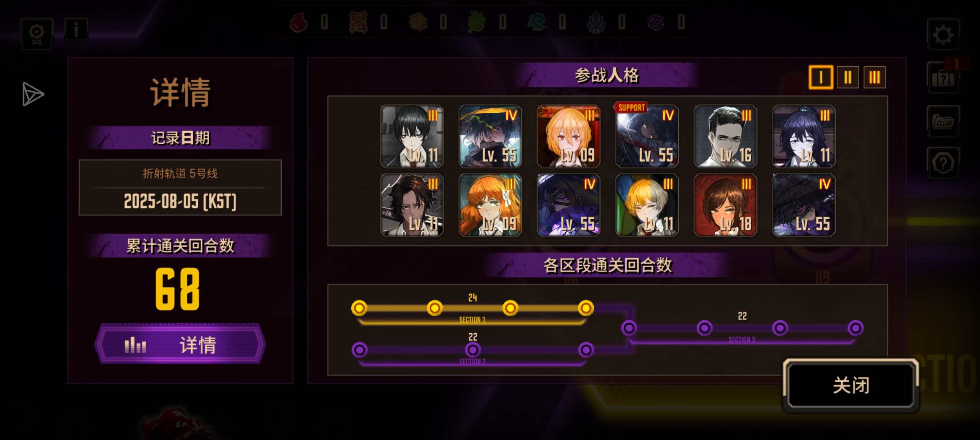Switch to team tab II
The width and height of the screenshot is (980, 440).
(x=848, y=77)
